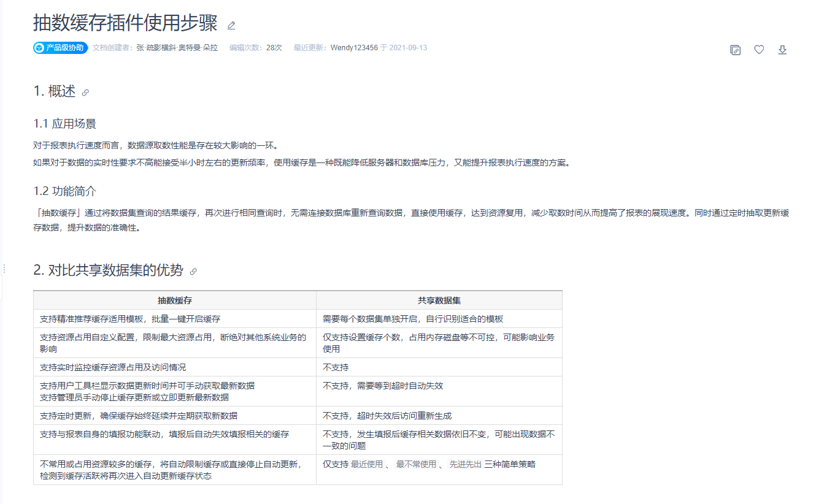The image size is (824, 504).
Task: Click cell 不支持，需要等到超时自动失效
Action: 439,391
